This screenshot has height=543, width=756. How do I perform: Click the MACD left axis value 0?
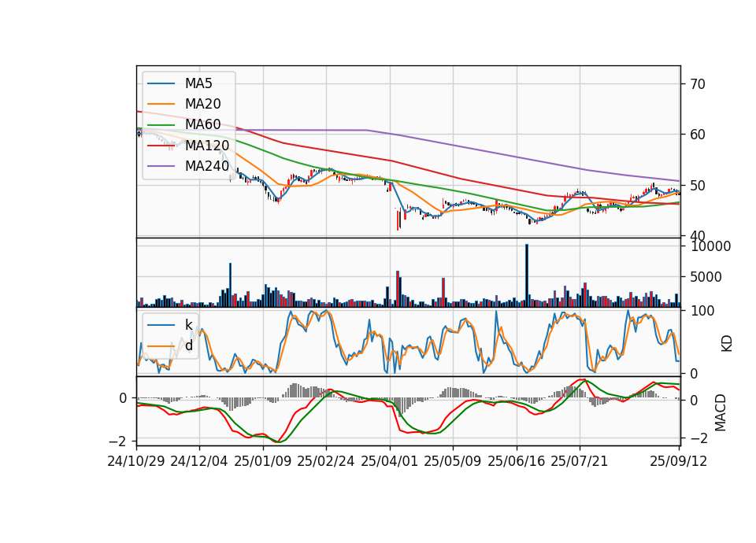[x=123, y=398]
